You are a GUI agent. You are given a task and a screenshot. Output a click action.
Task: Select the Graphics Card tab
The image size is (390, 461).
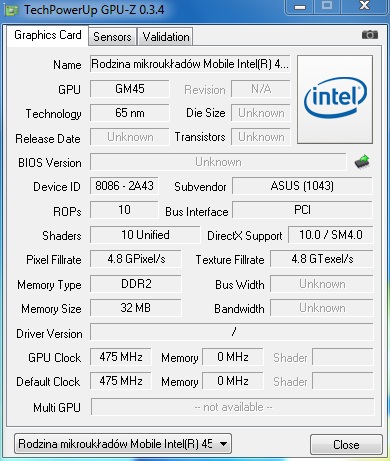[48, 35]
